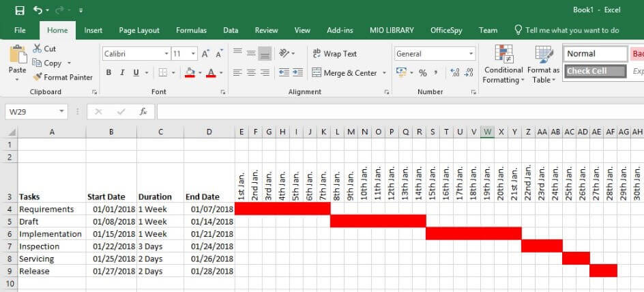The height and width of the screenshot is (292, 644).
Task: Click the Increase Font Size icon
Action: pos(206,54)
